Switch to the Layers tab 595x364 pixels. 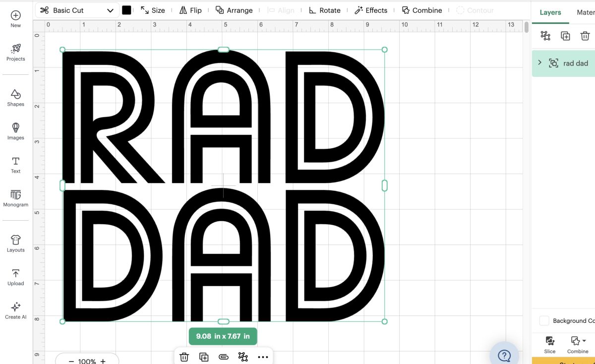pyautogui.click(x=550, y=12)
